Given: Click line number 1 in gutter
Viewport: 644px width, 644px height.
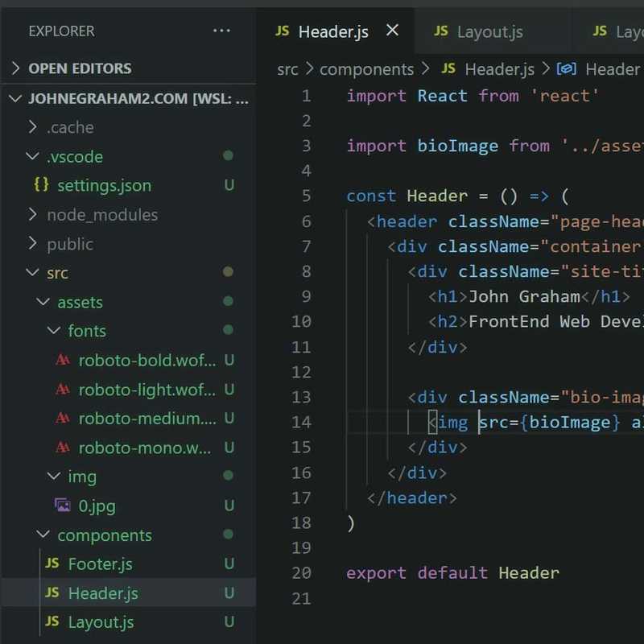Looking at the screenshot, I should [307, 96].
